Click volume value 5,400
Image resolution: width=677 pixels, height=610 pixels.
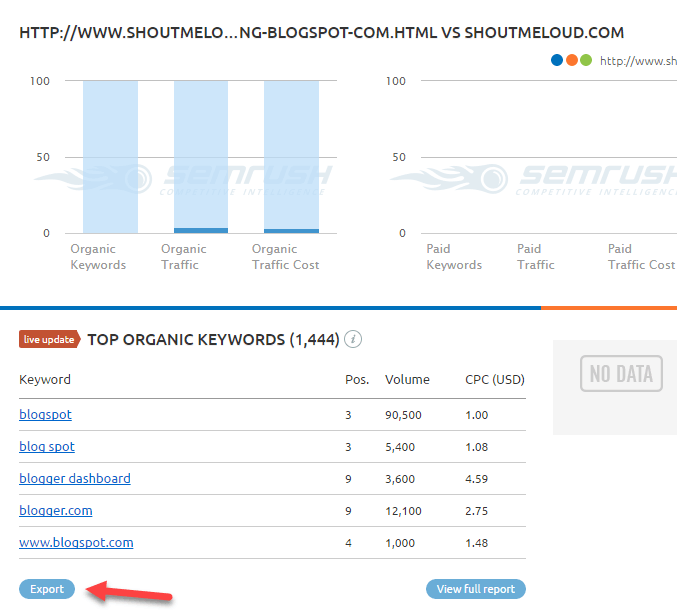click(400, 447)
